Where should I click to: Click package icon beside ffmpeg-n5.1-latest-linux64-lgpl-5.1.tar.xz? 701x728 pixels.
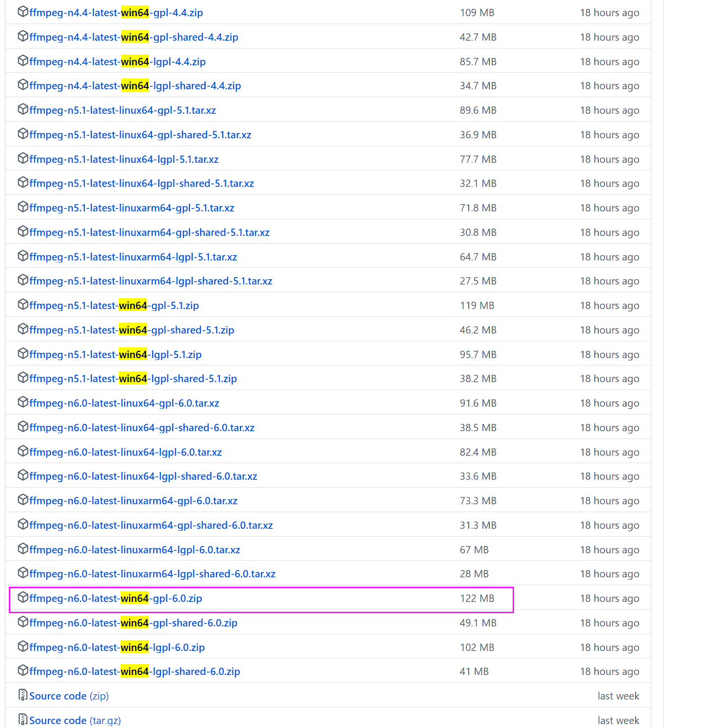tap(23, 158)
